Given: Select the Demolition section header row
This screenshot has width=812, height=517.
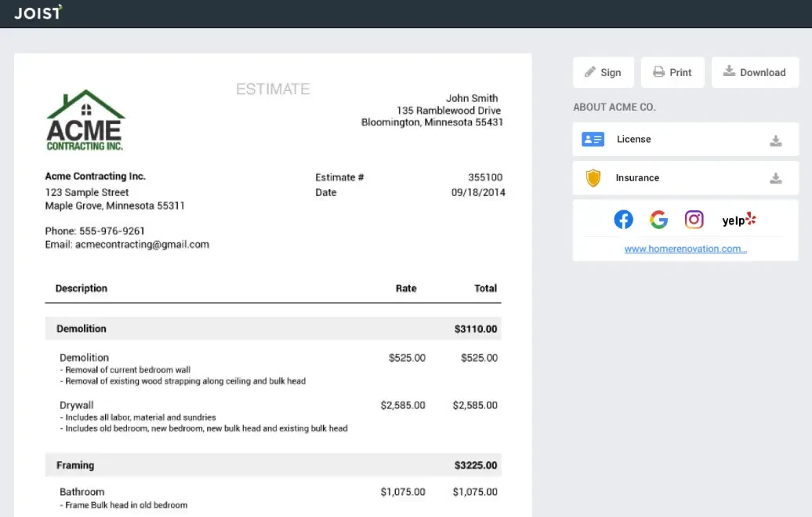Looking at the screenshot, I should [x=273, y=329].
